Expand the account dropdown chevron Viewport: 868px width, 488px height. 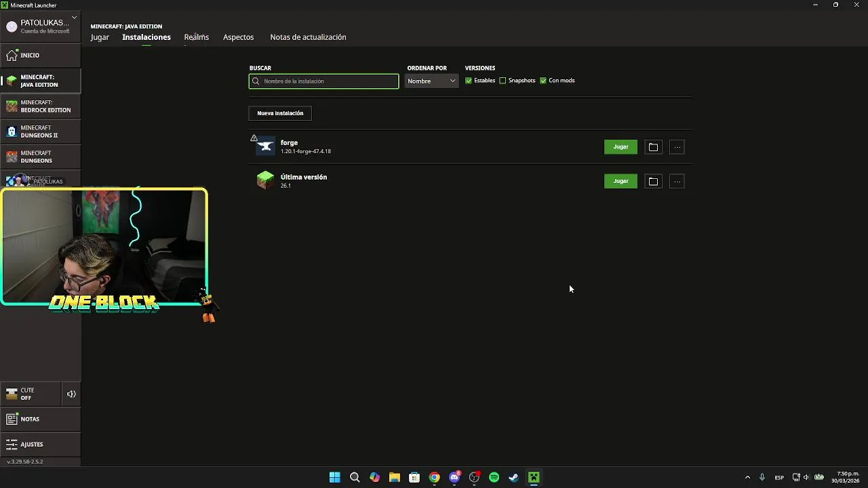pos(74,17)
